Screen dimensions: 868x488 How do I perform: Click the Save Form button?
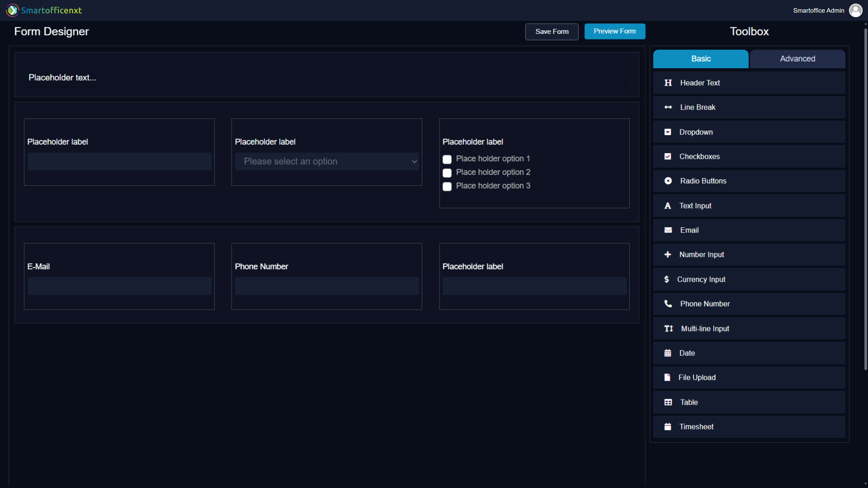pyautogui.click(x=552, y=32)
